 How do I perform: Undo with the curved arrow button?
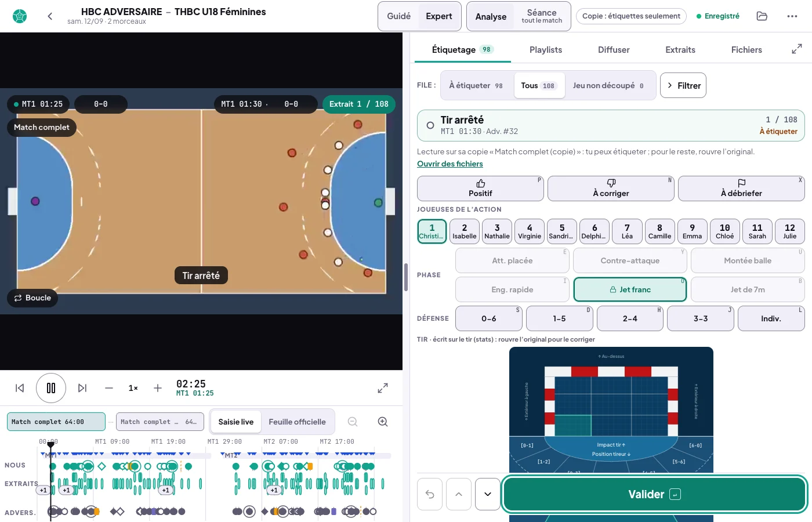[430, 494]
